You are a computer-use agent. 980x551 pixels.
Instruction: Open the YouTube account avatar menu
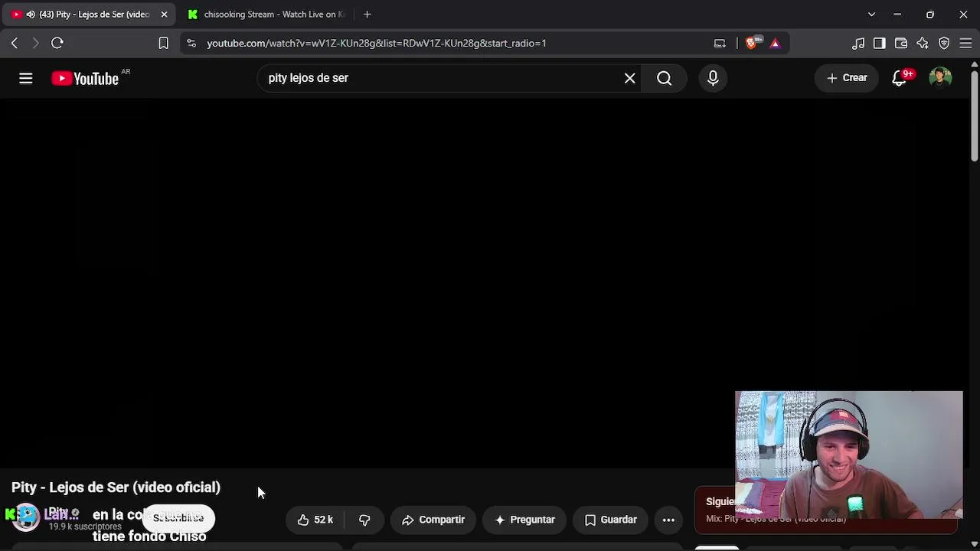click(940, 78)
